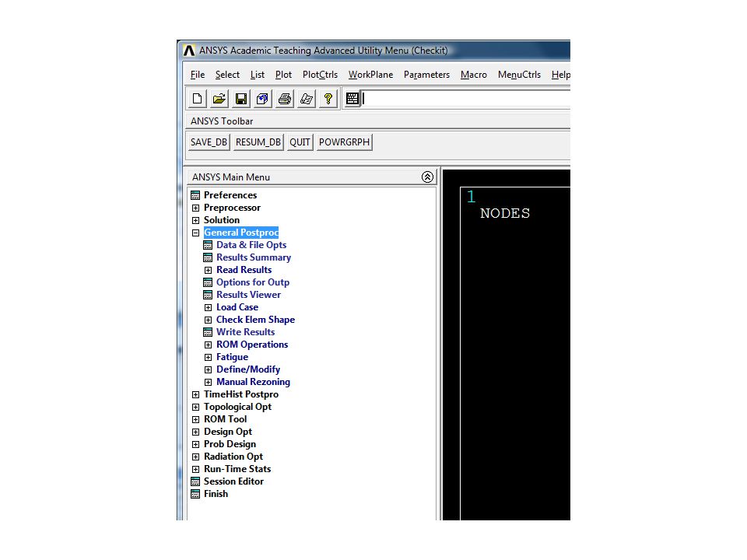Click the ANSYS logo in title bar
Screen dimensions: 747x560
coord(189,51)
